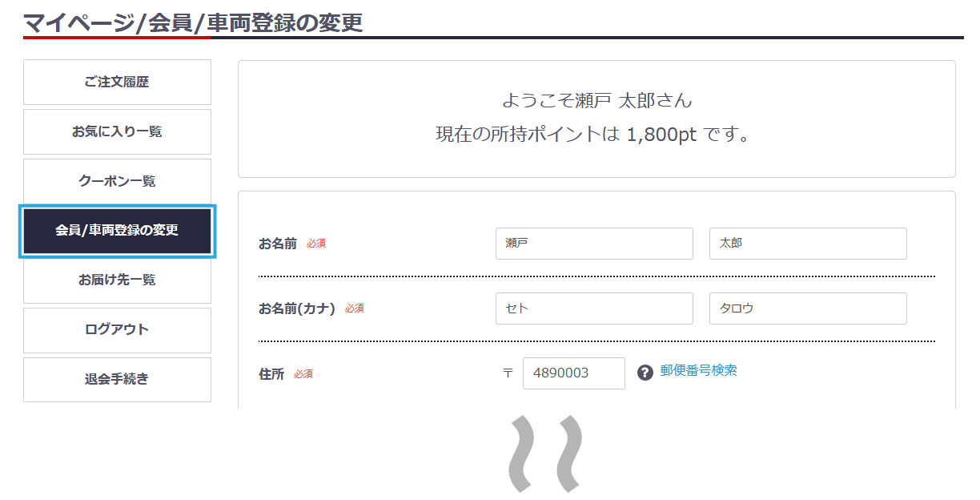Click the 郵便番号検索 link
This screenshot has width=980, height=500.
698,371
